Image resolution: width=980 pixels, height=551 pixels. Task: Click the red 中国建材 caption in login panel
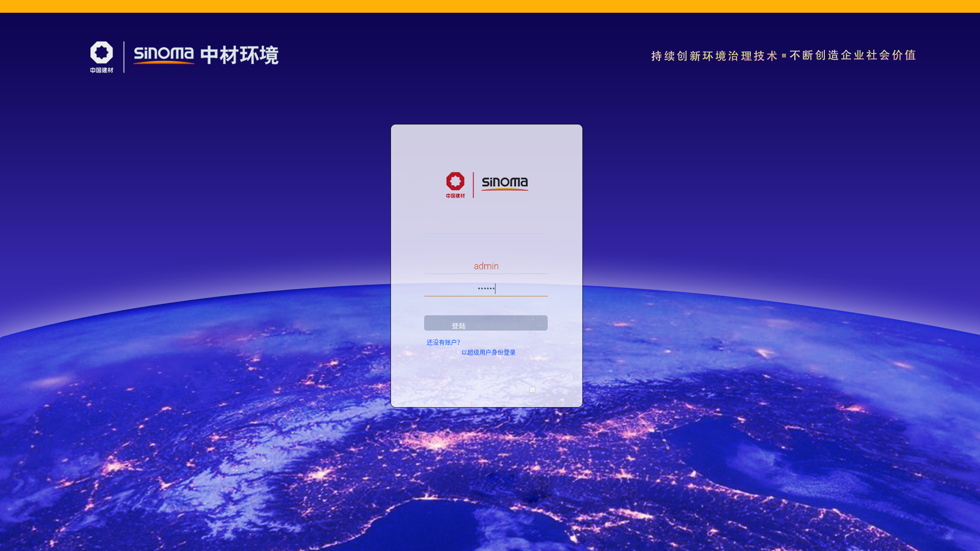[x=455, y=196]
